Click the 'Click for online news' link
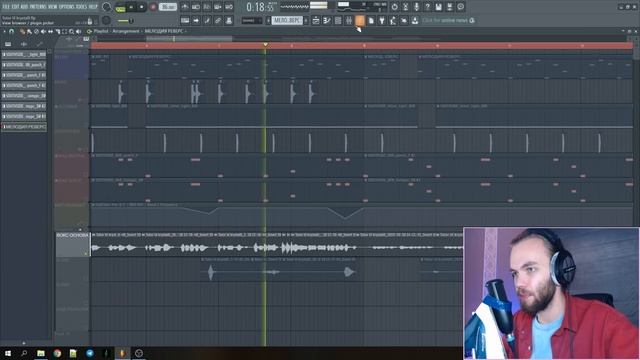Screen dimensions: 640x360 pos(445,20)
